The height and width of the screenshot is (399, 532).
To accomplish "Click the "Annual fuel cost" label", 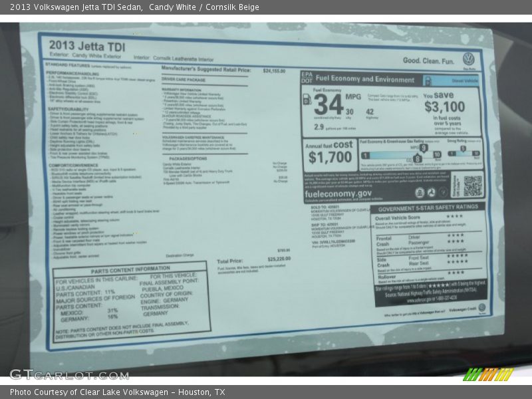I will point(329,145).
